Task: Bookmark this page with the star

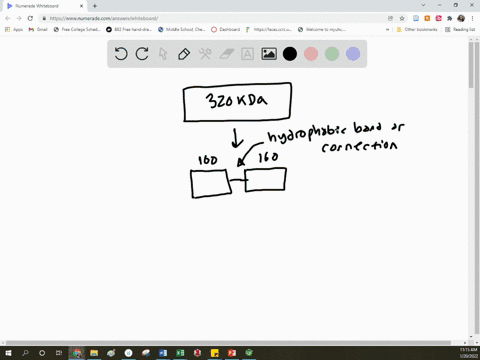Action: point(402,18)
